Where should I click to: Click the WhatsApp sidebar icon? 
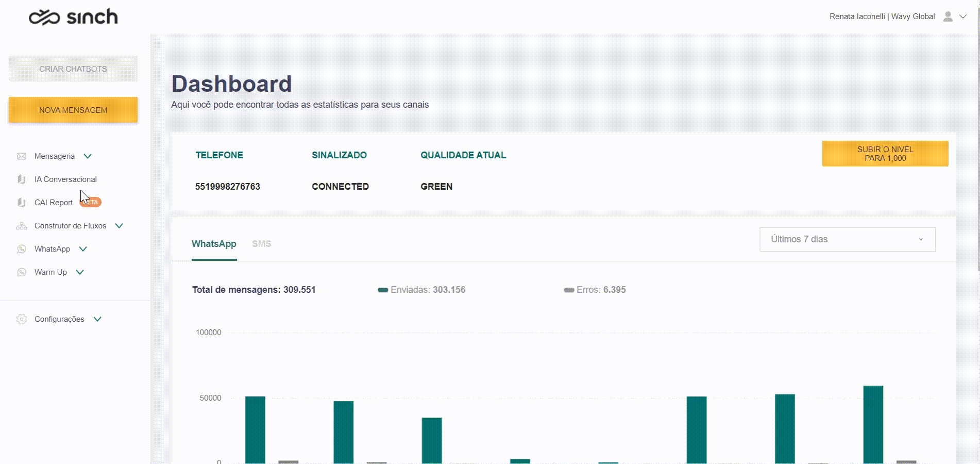[22, 249]
